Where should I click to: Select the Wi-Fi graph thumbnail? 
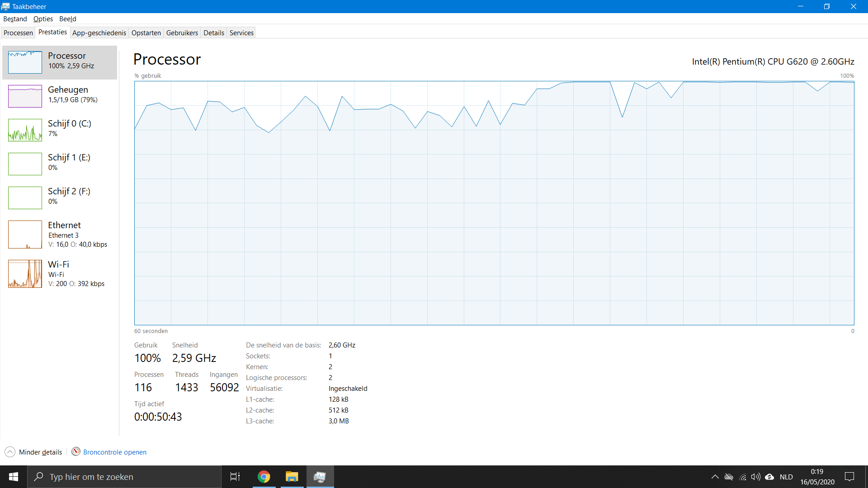25,274
